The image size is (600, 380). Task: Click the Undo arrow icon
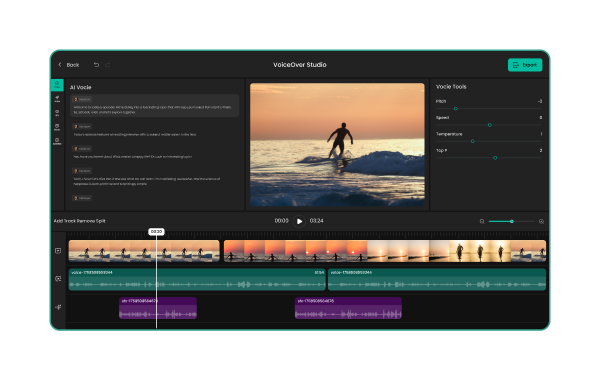coord(96,65)
